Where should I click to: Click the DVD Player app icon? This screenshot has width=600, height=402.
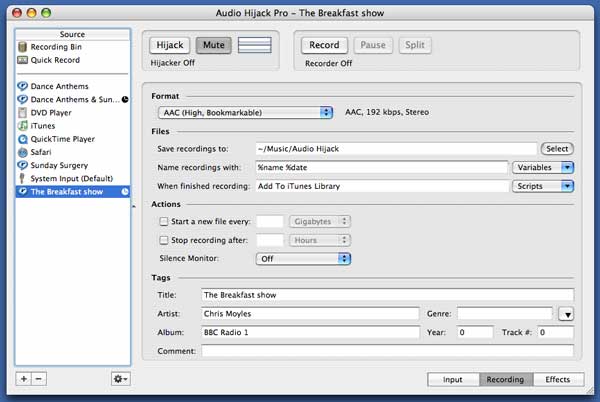tap(23, 112)
